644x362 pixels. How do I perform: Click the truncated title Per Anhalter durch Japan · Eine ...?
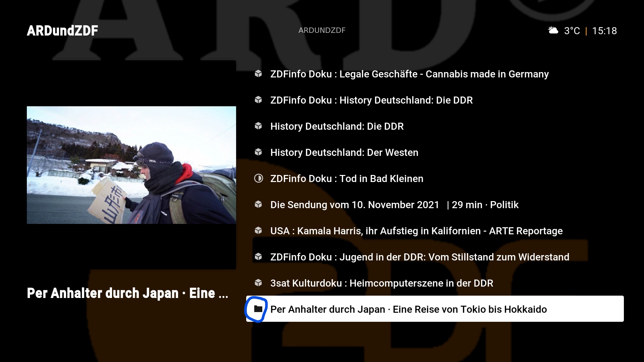[127, 293]
